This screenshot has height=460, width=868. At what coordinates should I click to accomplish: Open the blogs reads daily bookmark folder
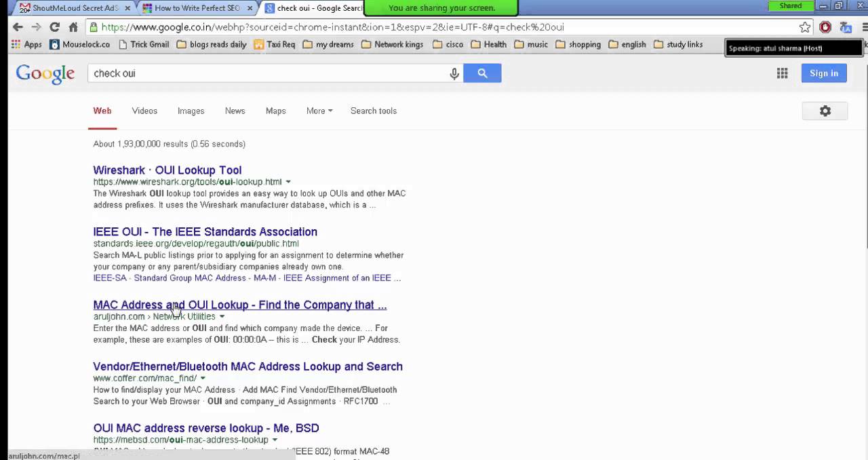pos(212,44)
